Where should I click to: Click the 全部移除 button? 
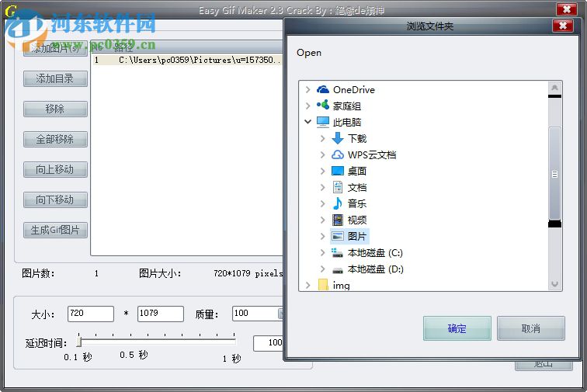click(55, 139)
